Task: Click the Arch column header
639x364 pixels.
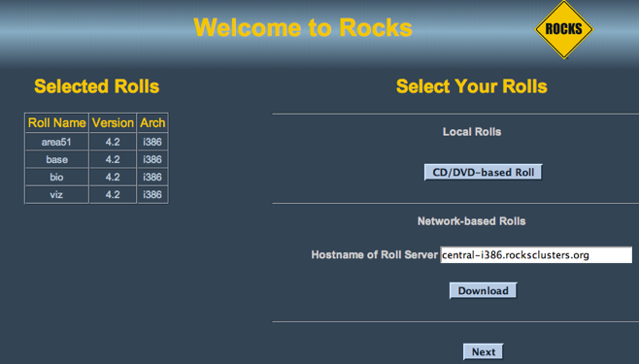Action: [152, 123]
